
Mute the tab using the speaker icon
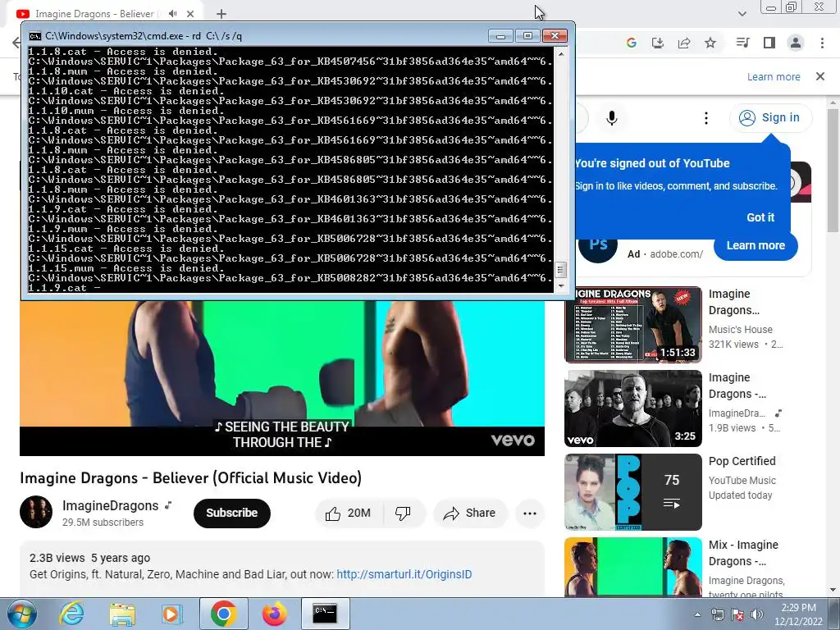pyautogui.click(x=172, y=14)
